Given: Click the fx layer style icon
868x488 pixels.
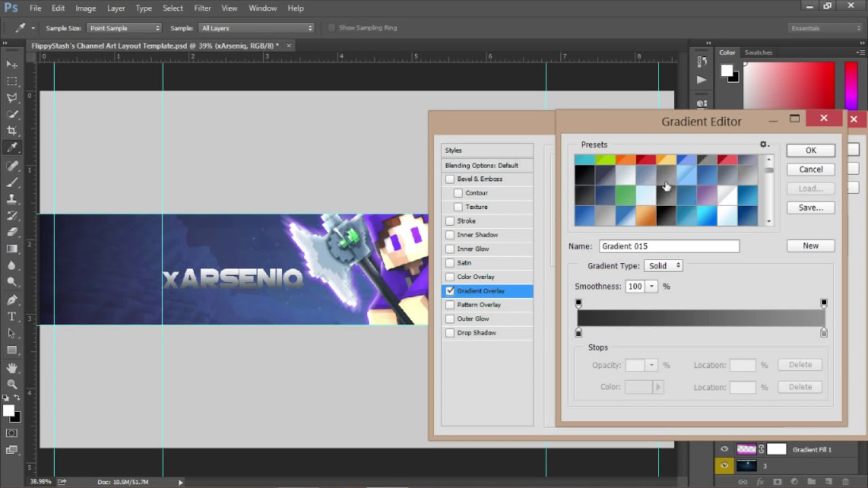Looking at the screenshot, I should 761,481.
